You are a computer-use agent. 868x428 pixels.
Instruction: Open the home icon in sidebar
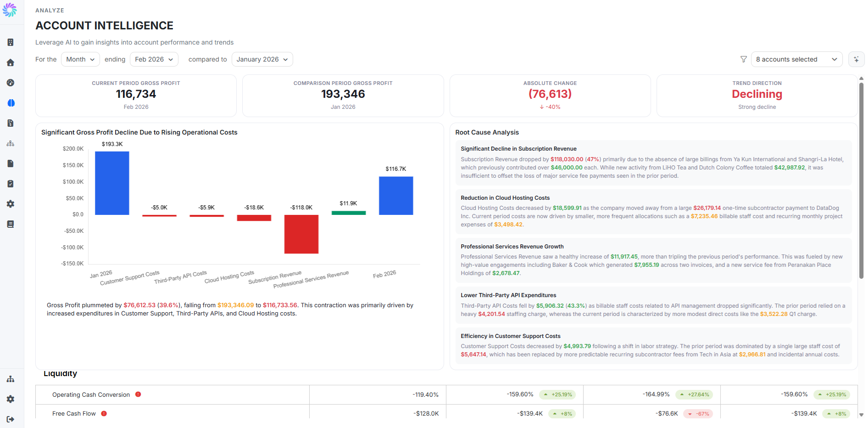(x=11, y=62)
